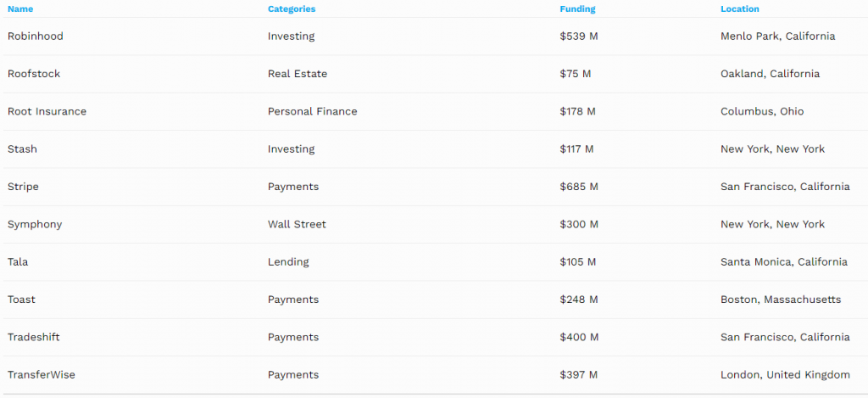Open the TransferWise company entry
Image resolution: width=868 pixels, height=398 pixels.
[x=41, y=375]
